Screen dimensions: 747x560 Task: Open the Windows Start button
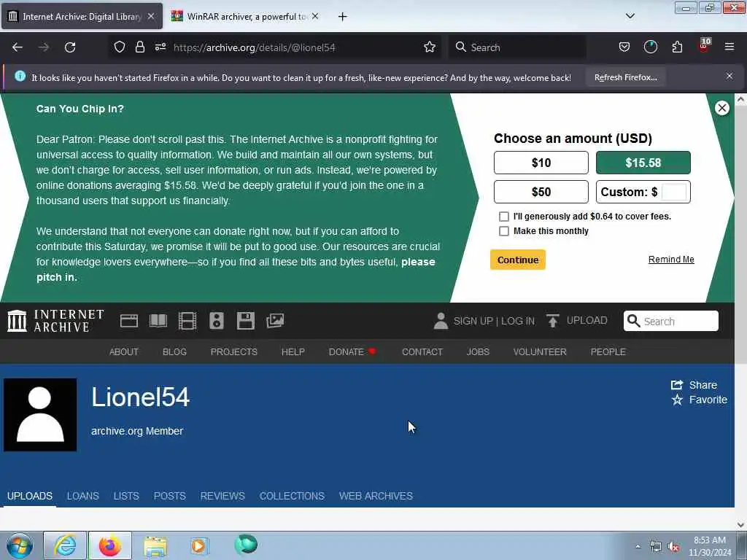point(20,545)
